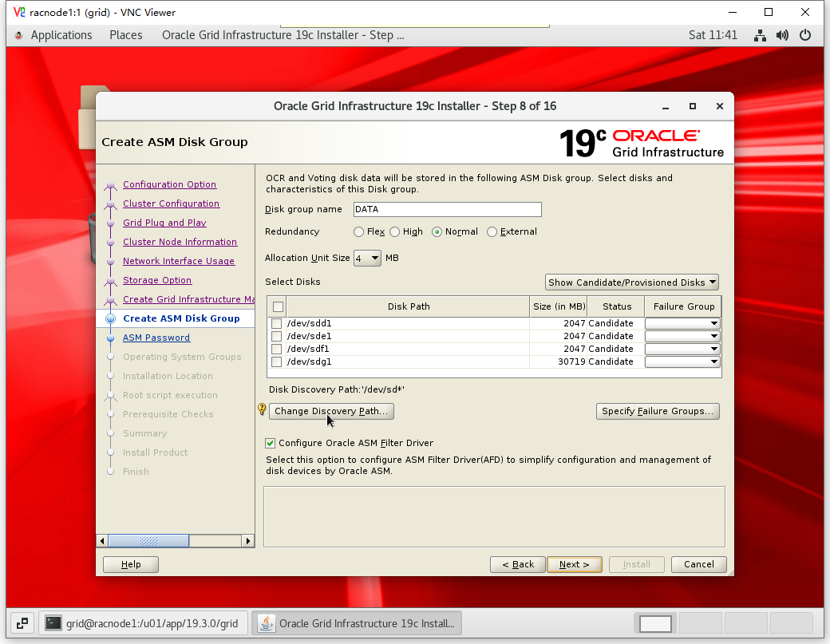Check the box for /dev/sdd1 disk

point(277,324)
